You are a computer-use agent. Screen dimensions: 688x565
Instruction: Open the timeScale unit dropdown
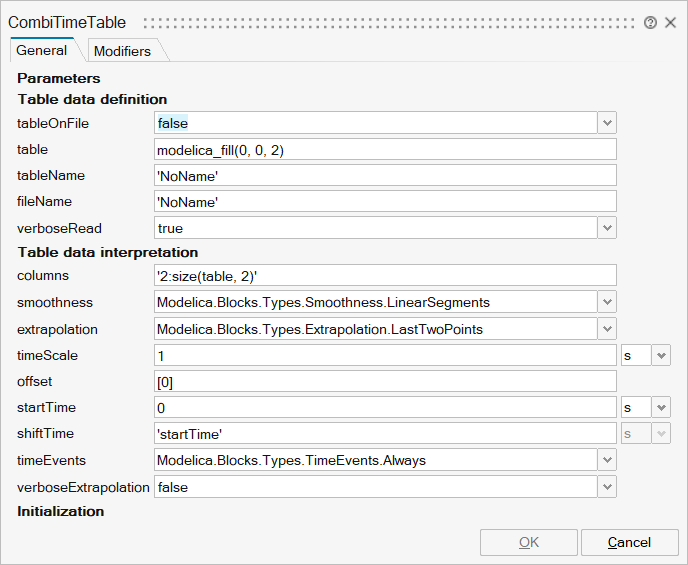[x=660, y=355]
